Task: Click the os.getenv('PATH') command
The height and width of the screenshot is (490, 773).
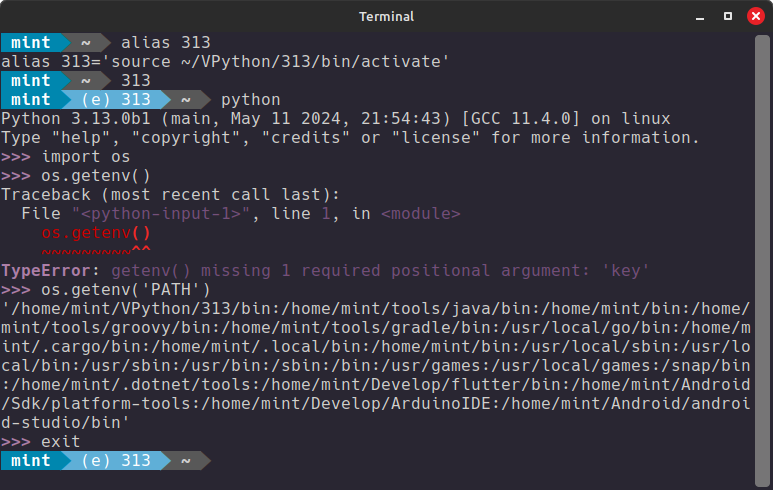Action: [126, 290]
